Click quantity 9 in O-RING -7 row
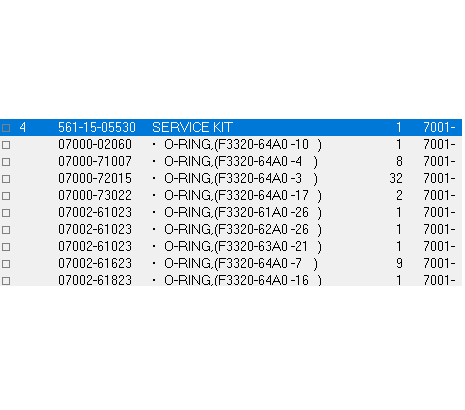465x410 pixels. 399,263
